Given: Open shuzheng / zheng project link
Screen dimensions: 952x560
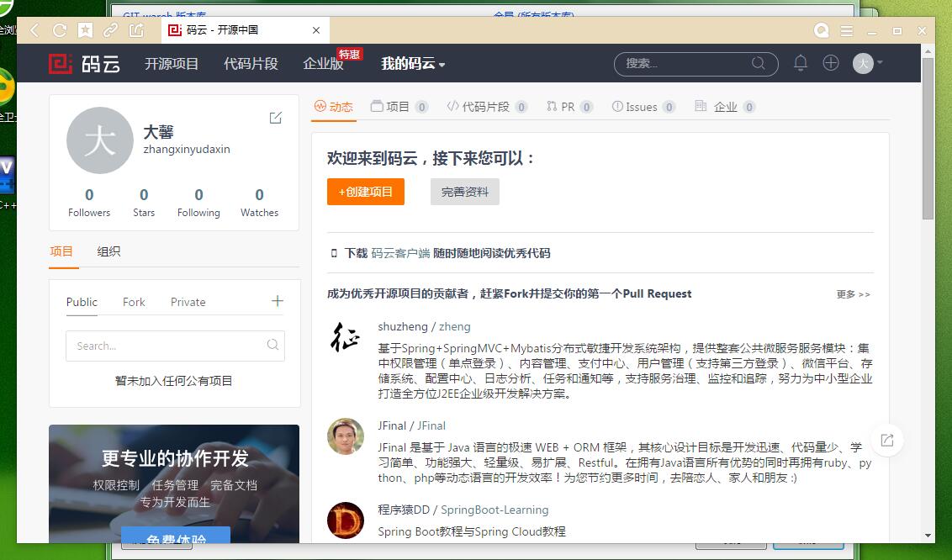Looking at the screenshot, I should point(424,326).
